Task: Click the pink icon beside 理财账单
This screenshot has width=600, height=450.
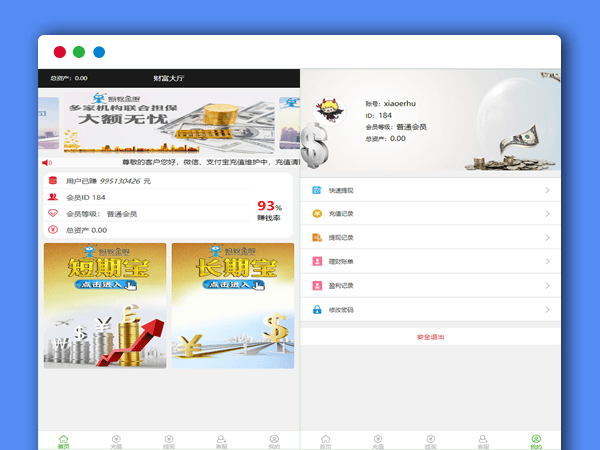Action: pyautogui.click(x=317, y=262)
